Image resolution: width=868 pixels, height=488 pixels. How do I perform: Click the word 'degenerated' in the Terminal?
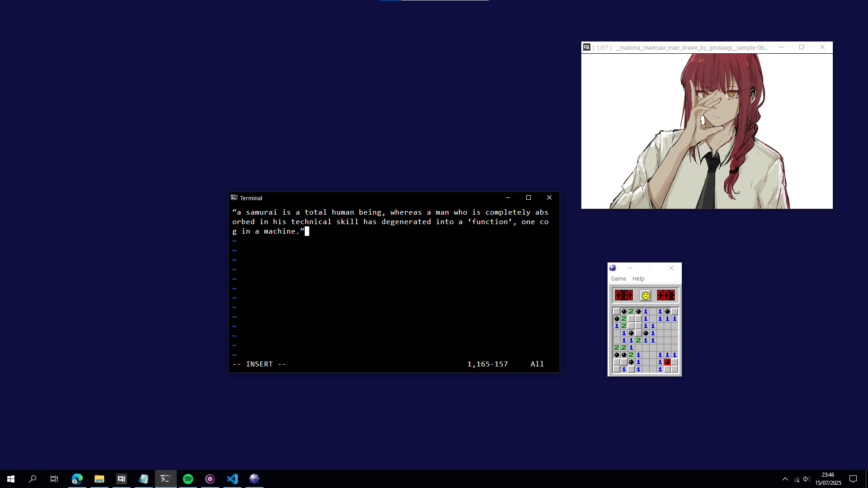click(x=406, y=221)
